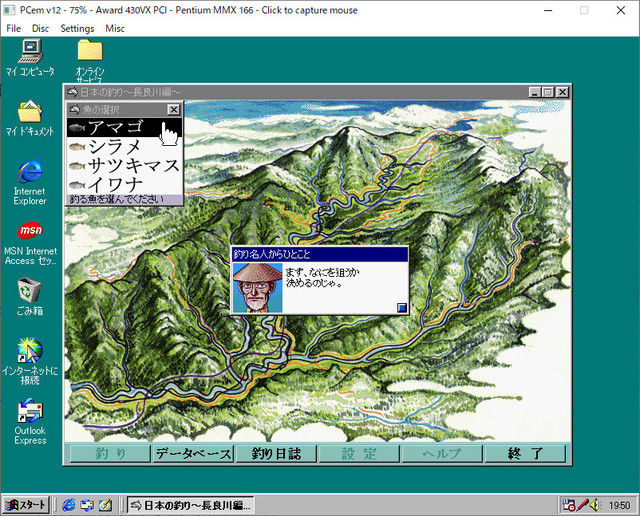Click the スタート start button
Screen dimensions: 640x516
tap(25, 505)
